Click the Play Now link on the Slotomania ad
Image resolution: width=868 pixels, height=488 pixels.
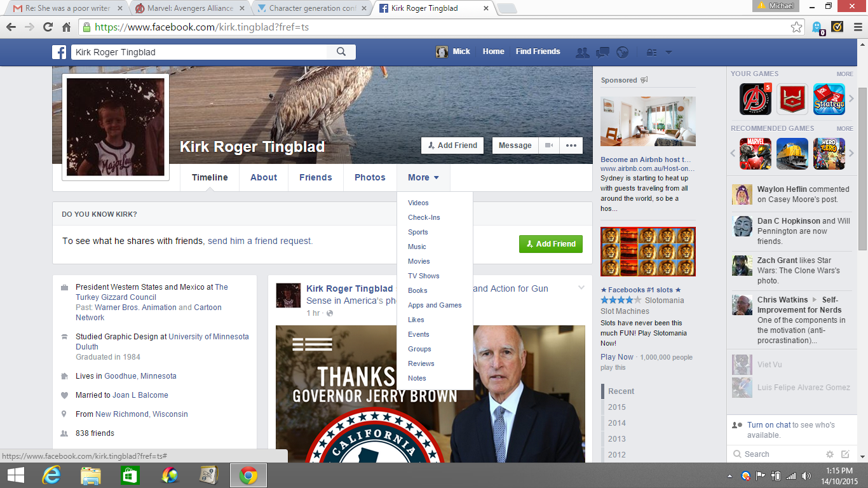(x=617, y=357)
